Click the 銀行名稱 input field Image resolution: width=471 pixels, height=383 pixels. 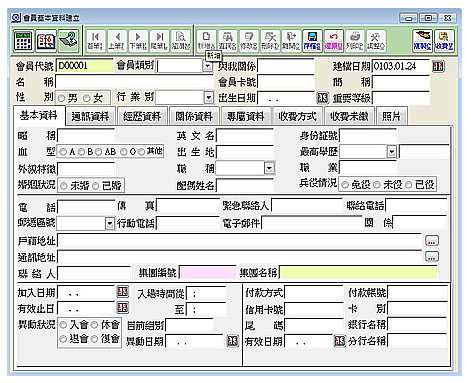[417, 324]
